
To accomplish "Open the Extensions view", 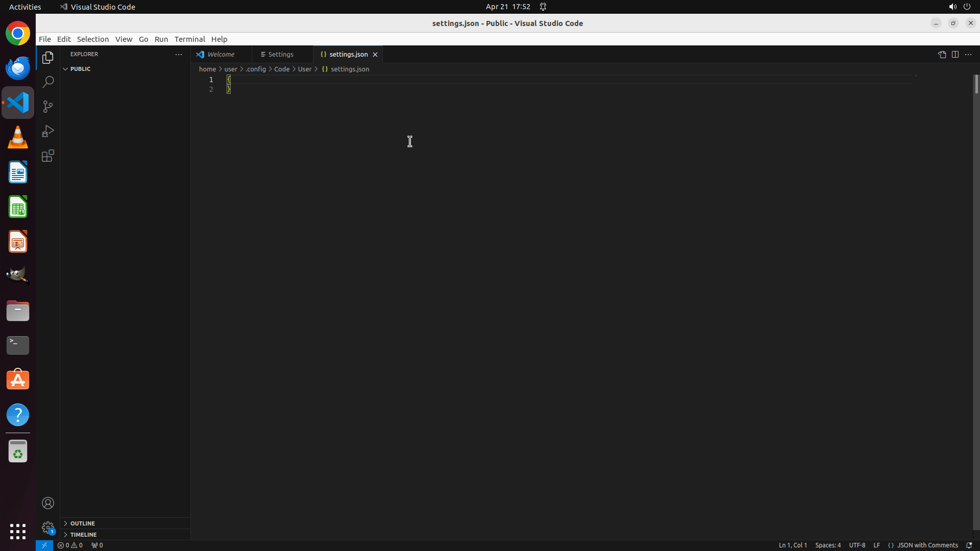I will pos(48,156).
